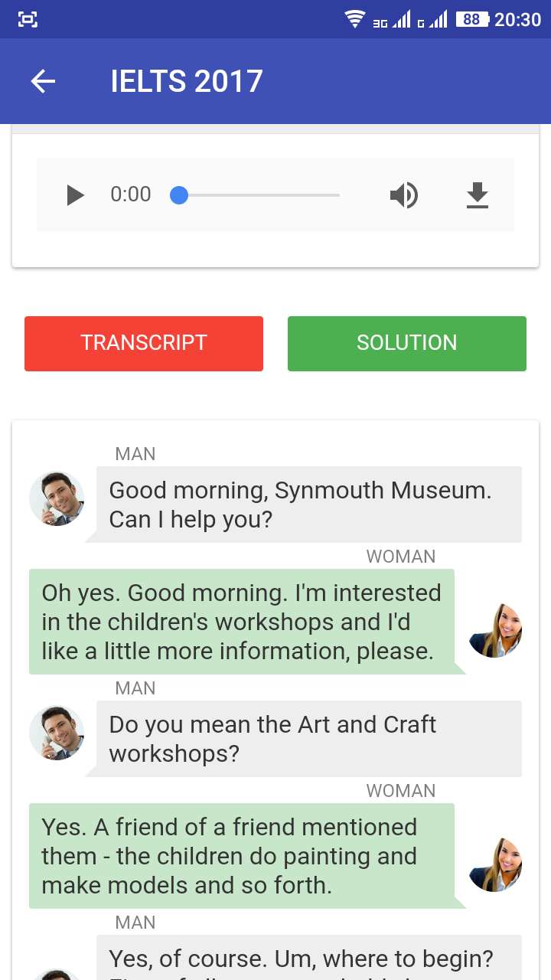This screenshot has width=551, height=980.
Task: Tap the WiFi status icon
Action: (355, 19)
